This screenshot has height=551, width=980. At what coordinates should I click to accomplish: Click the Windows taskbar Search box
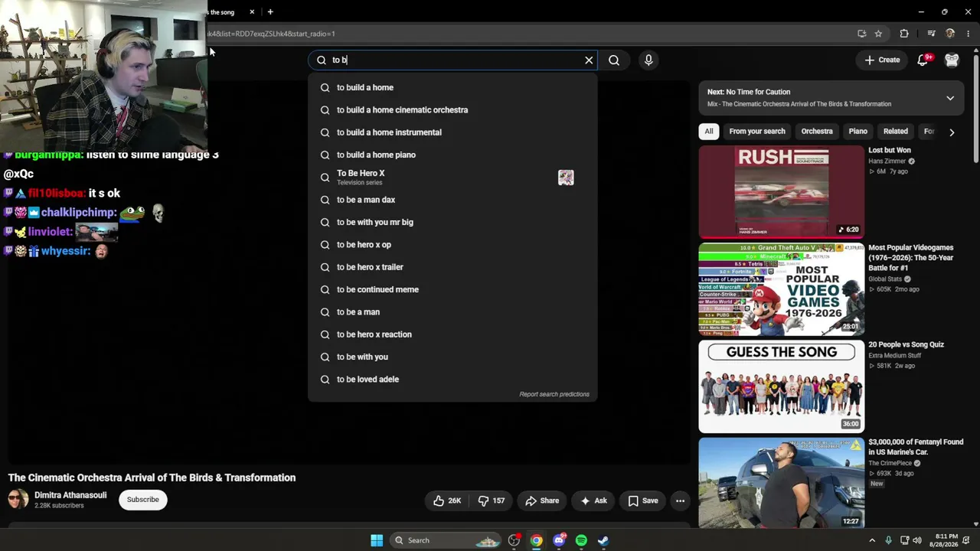(x=446, y=540)
